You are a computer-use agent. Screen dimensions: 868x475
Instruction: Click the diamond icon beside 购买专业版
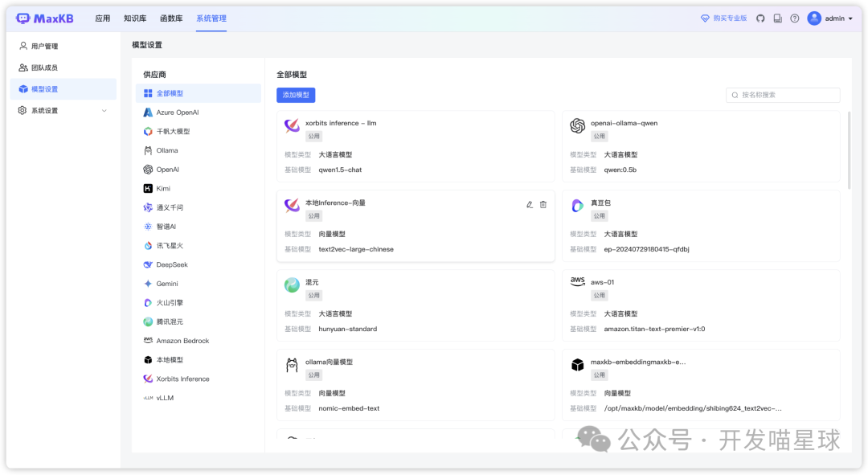705,18
